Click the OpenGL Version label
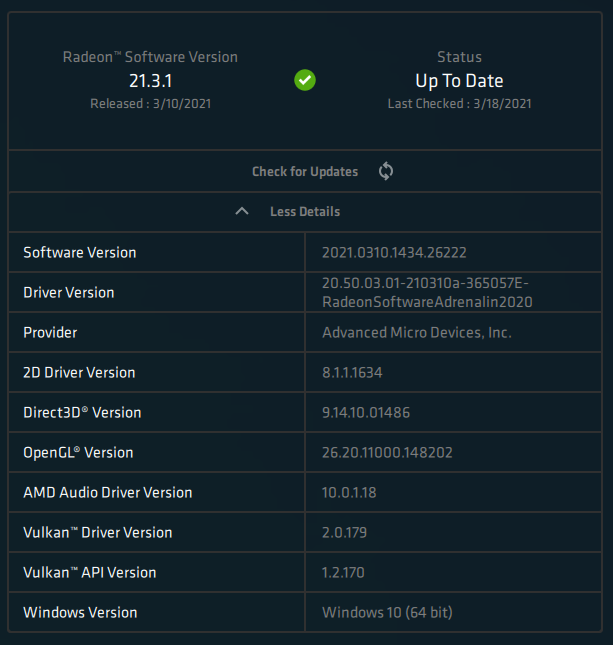Screen dimensions: 613x645 coord(78,452)
